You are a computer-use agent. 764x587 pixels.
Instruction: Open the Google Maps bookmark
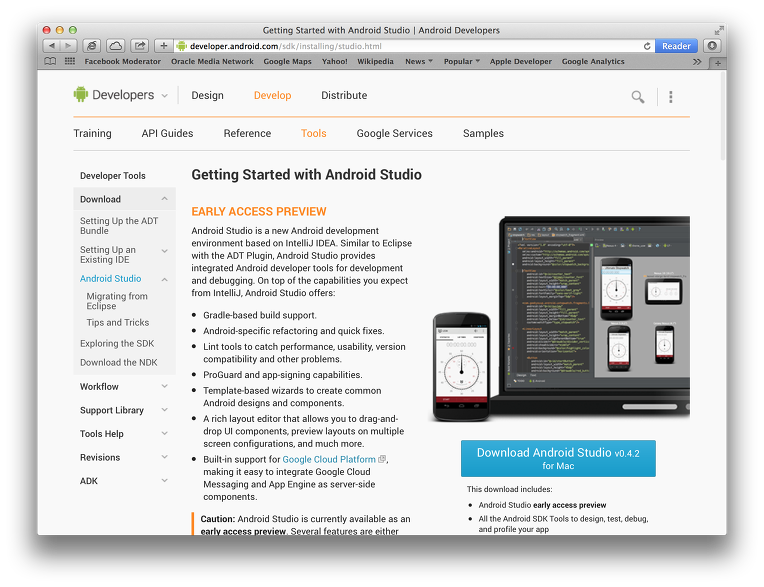(287, 61)
